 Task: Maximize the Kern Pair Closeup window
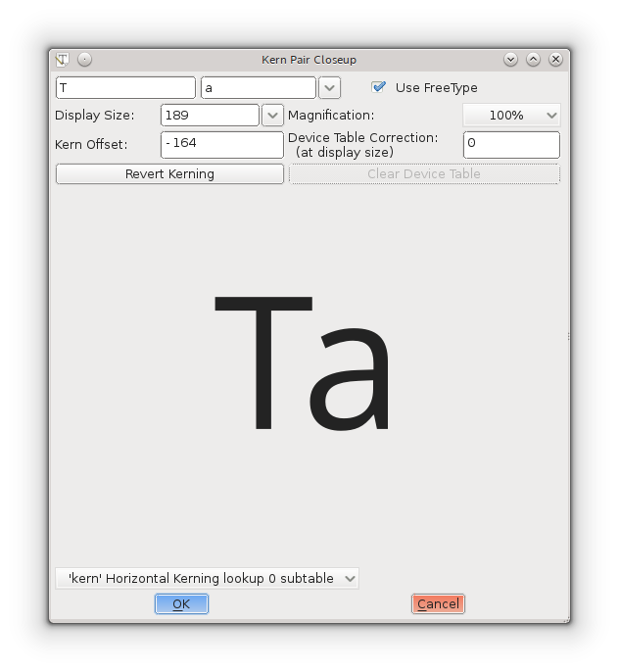tap(533, 60)
